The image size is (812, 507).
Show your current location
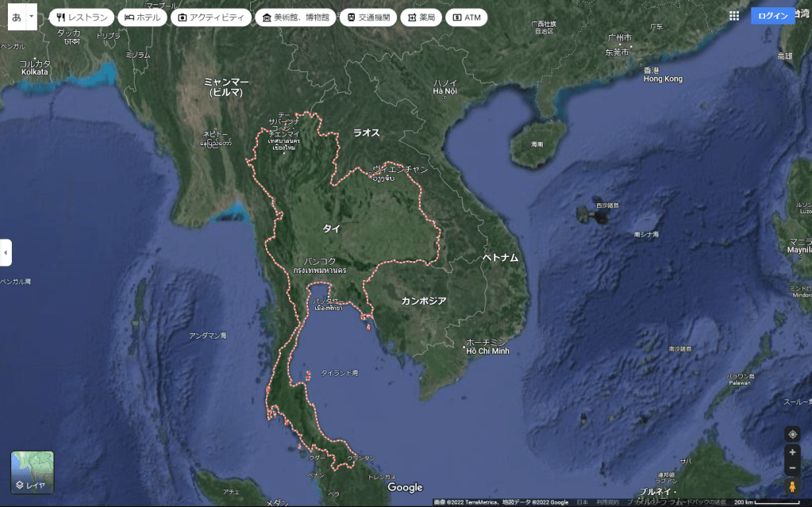click(792, 434)
